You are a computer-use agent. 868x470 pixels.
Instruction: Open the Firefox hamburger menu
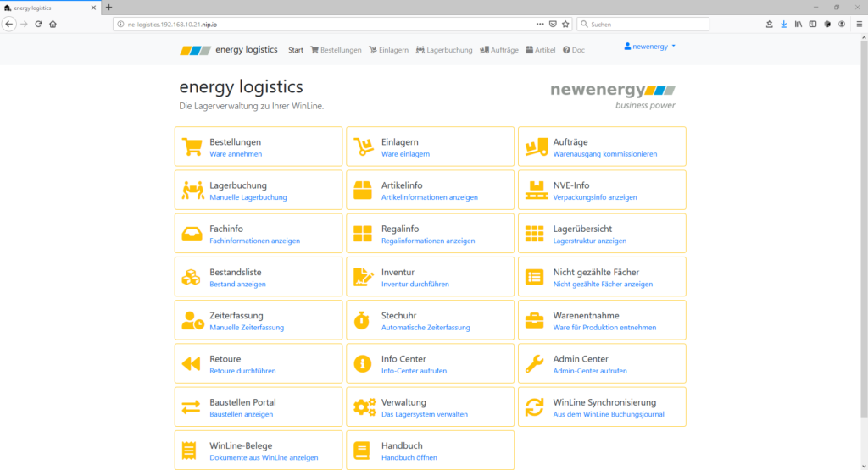pos(860,24)
